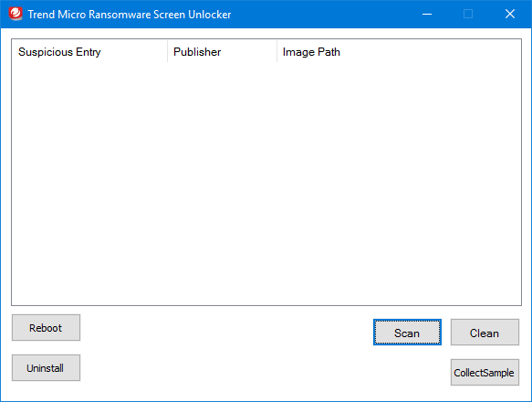The height and width of the screenshot is (402, 532).
Task: Sort by Image Path column header
Action: point(399,52)
